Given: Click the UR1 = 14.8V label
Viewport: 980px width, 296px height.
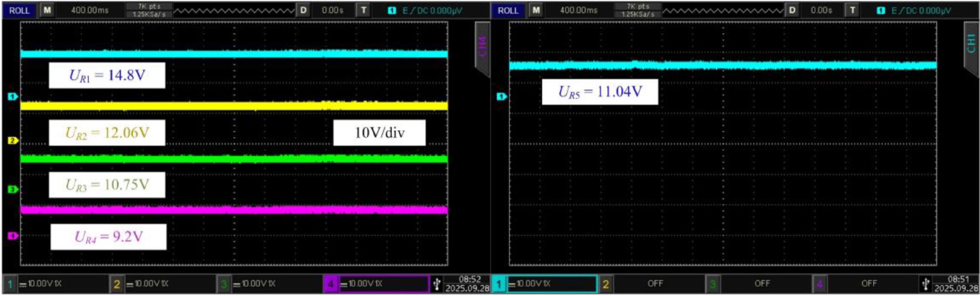Looking at the screenshot, I should point(107,75).
